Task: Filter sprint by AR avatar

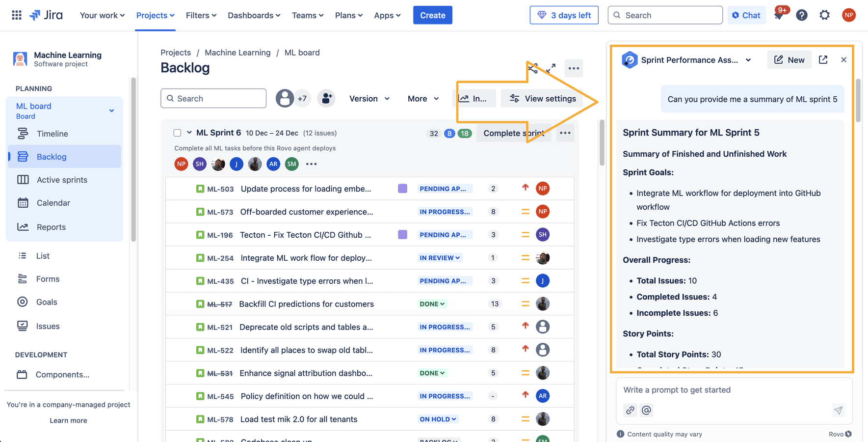Action: (273, 164)
